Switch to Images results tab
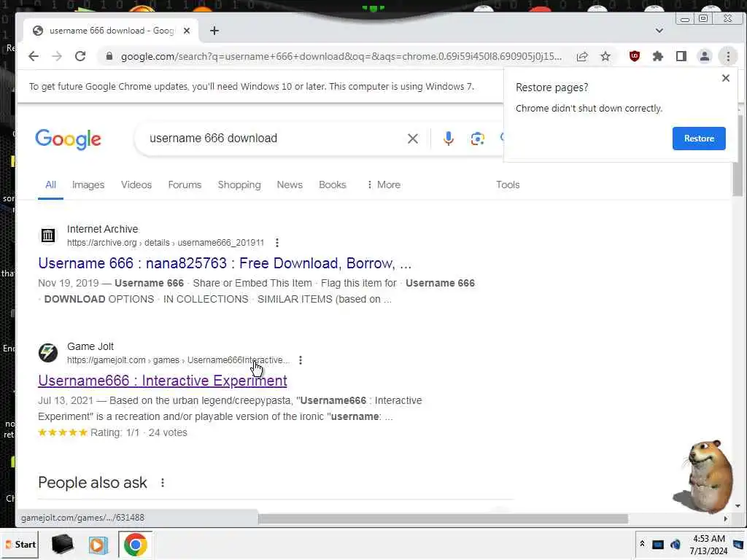The image size is (747, 560). coord(88,184)
